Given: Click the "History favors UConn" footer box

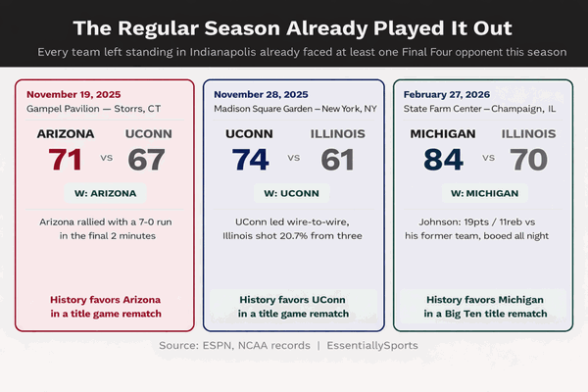Looking at the screenshot, I should coord(294,306).
